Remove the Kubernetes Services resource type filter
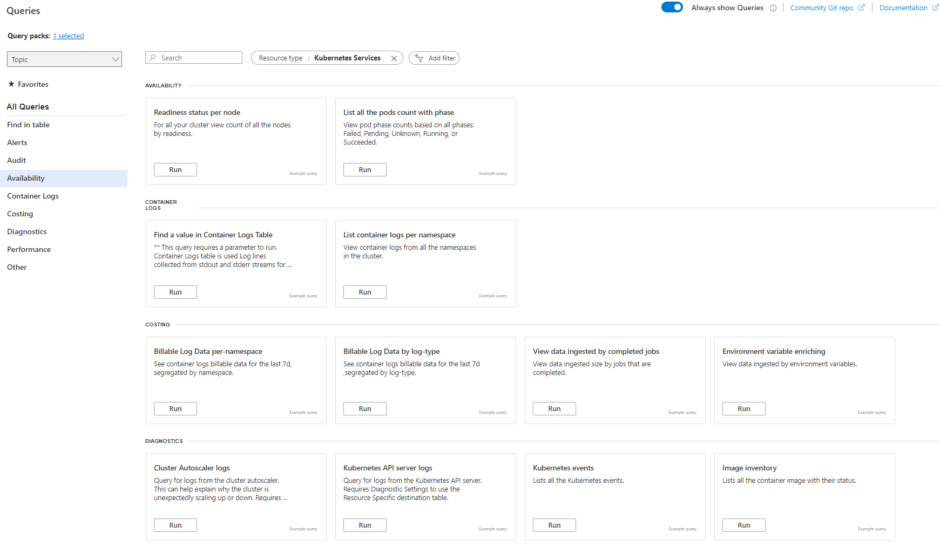The image size is (940, 560). pos(394,58)
